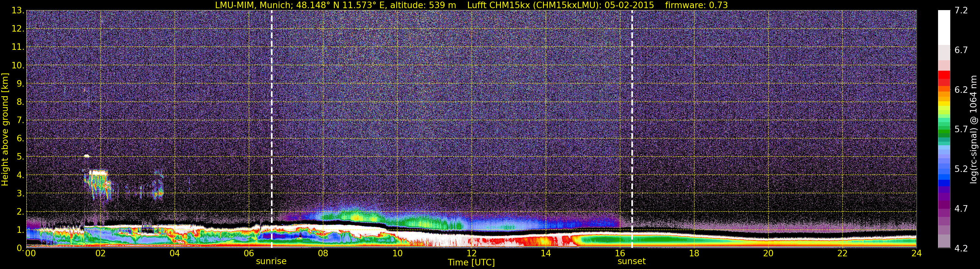Click the 'altitude: 539 m' text in title

[x=423, y=5]
